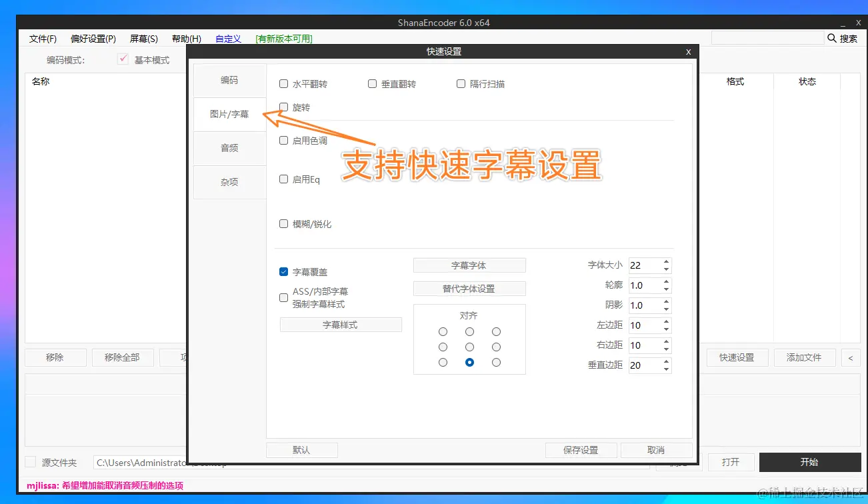Click 添加文件 button

pos(804,357)
